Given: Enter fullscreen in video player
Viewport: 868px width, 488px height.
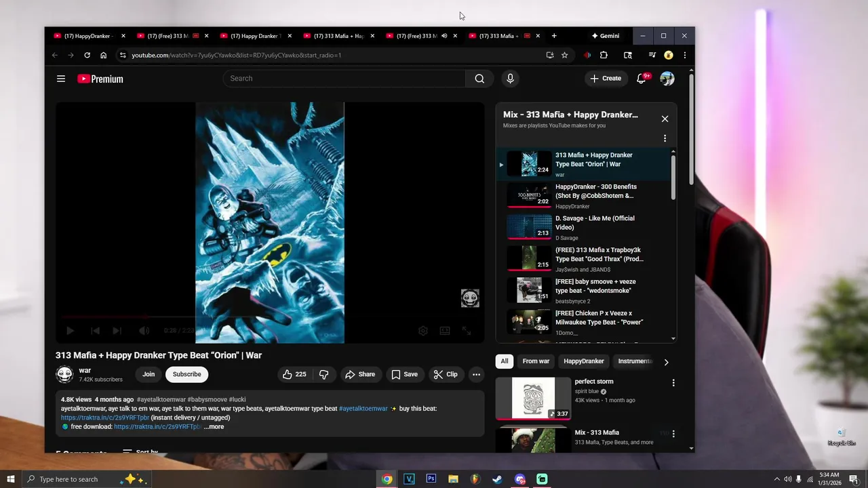Looking at the screenshot, I should 467,331.
